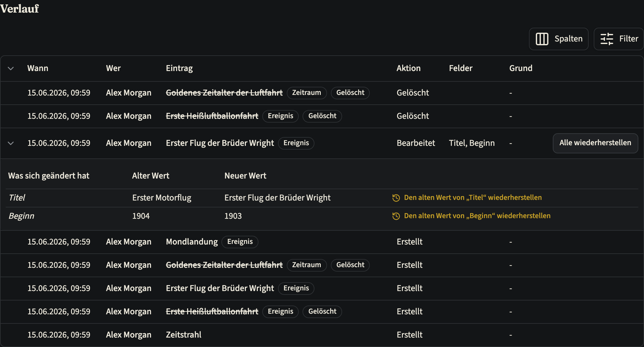This screenshot has width=644, height=347.
Task: Sort by the Wer column header
Action: click(113, 68)
